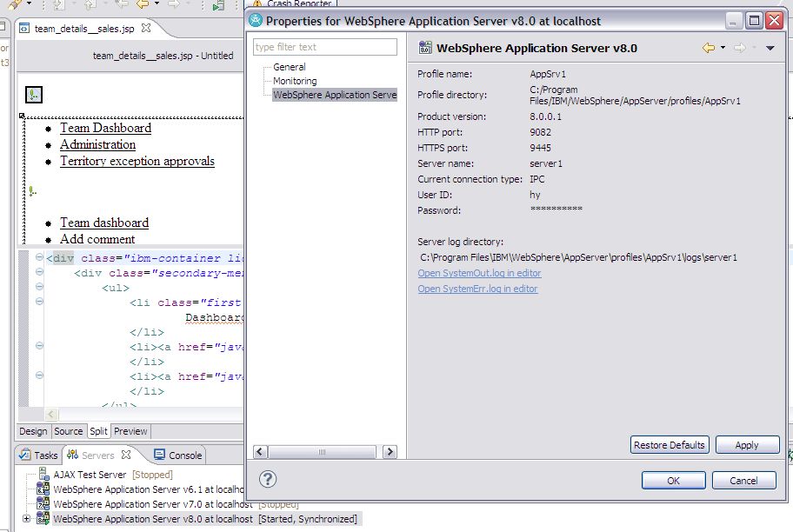This screenshot has height=532, width=793.
Task: Select General in the properties tree
Action: tap(290, 67)
